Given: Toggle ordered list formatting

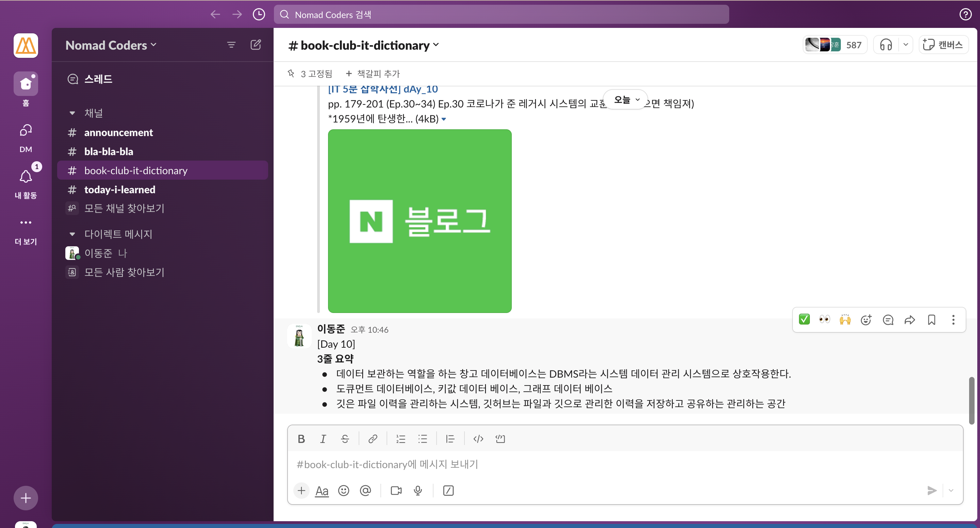Looking at the screenshot, I should (401, 439).
